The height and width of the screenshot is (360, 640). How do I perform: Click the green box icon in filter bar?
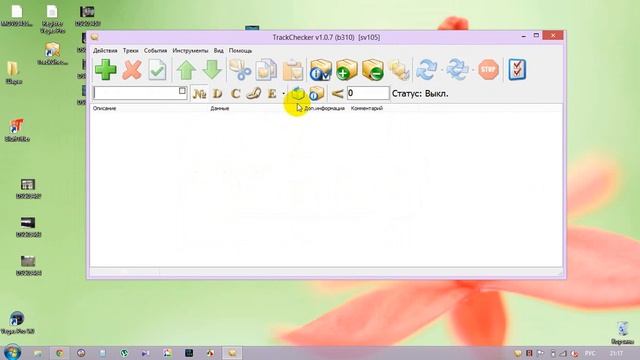298,94
